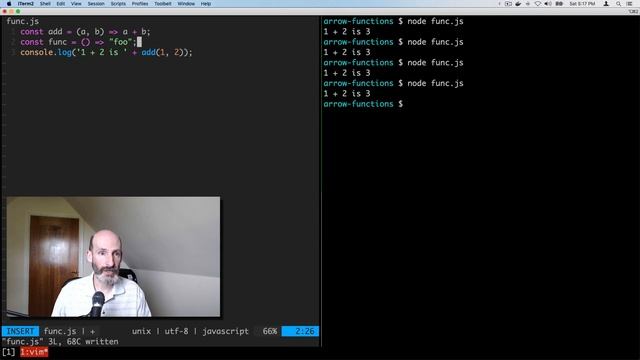Open Spotlight search magnifier icon

pos(618,4)
